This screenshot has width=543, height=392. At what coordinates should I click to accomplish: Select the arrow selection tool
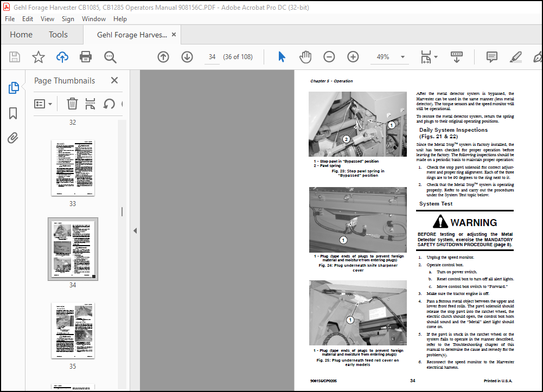click(282, 57)
